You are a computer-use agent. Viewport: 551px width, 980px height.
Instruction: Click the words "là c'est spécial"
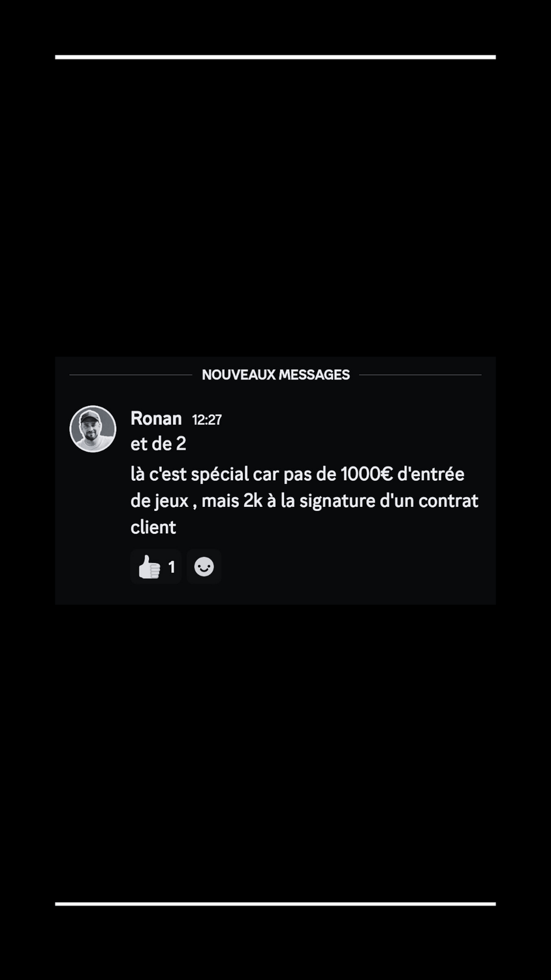(x=189, y=474)
